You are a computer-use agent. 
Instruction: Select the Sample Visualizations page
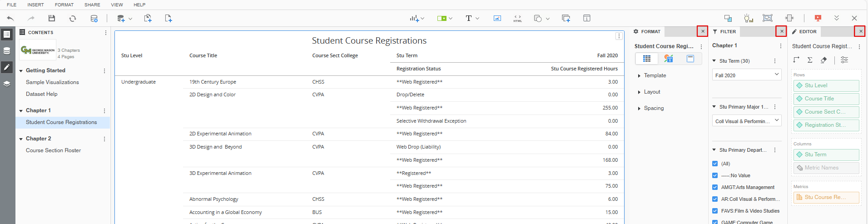click(x=52, y=82)
